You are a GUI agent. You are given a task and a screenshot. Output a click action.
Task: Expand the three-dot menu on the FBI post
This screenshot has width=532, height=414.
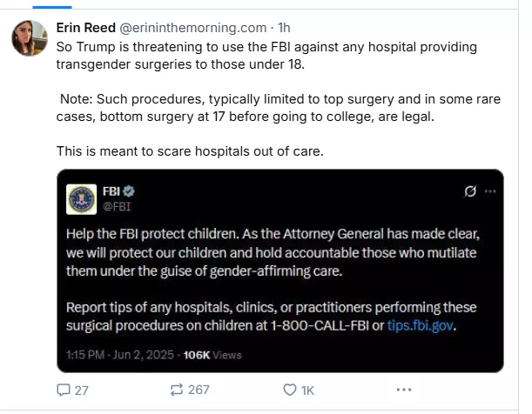(x=490, y=191)
